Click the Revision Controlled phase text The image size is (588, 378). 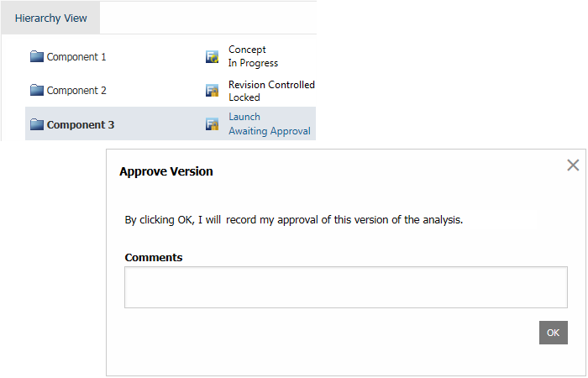point(271,85)
